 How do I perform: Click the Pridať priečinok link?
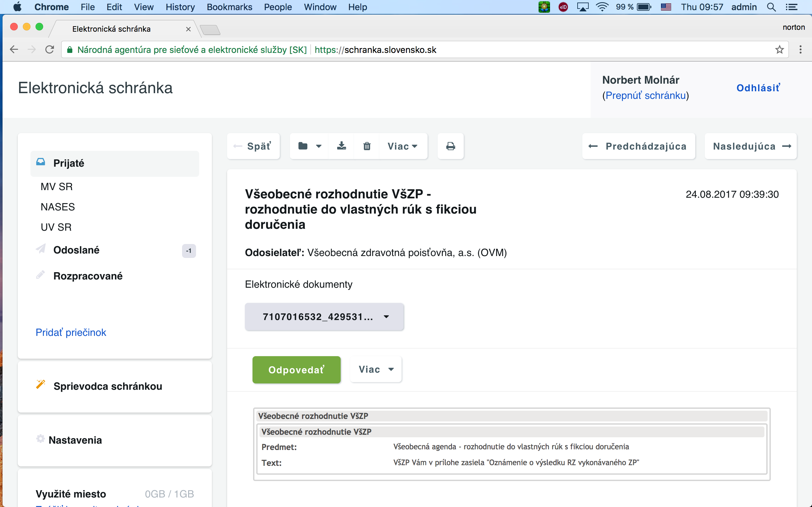pyautogui.click(x=71, y=332)
